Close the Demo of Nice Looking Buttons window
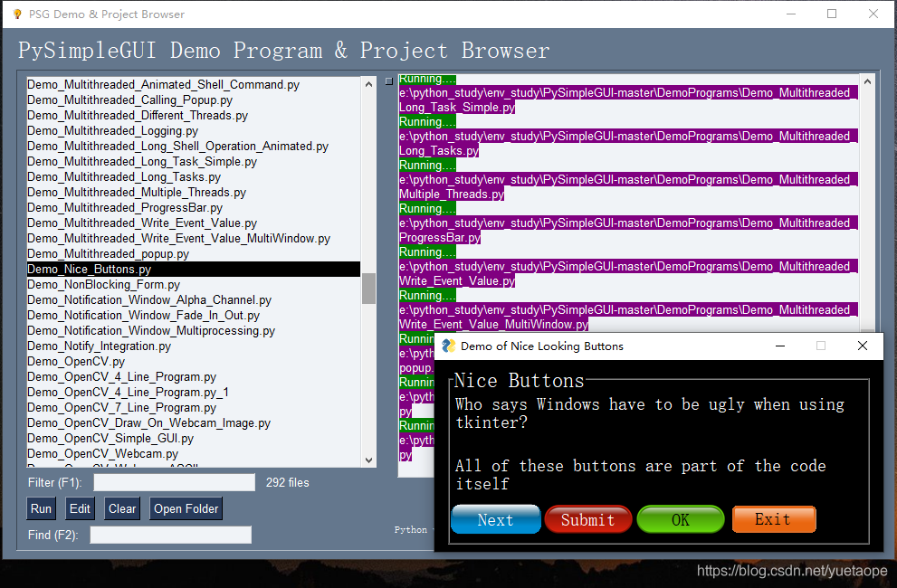 (x=862, y=346)
